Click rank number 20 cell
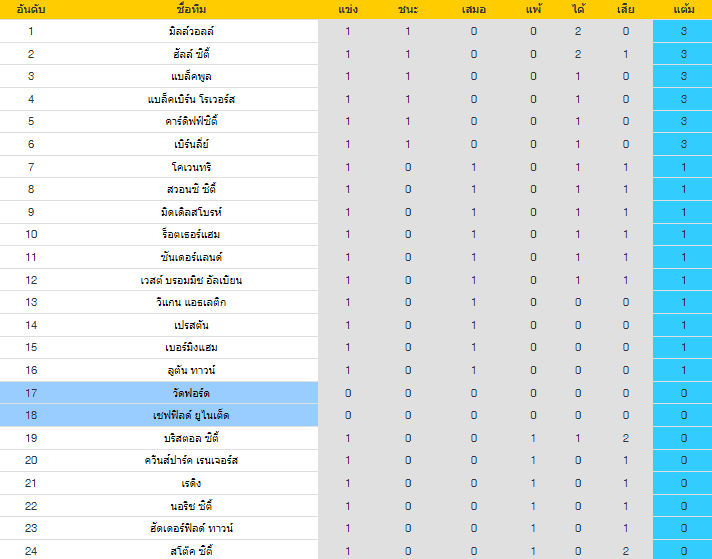The image size is (712, 559). pos(31,460)
